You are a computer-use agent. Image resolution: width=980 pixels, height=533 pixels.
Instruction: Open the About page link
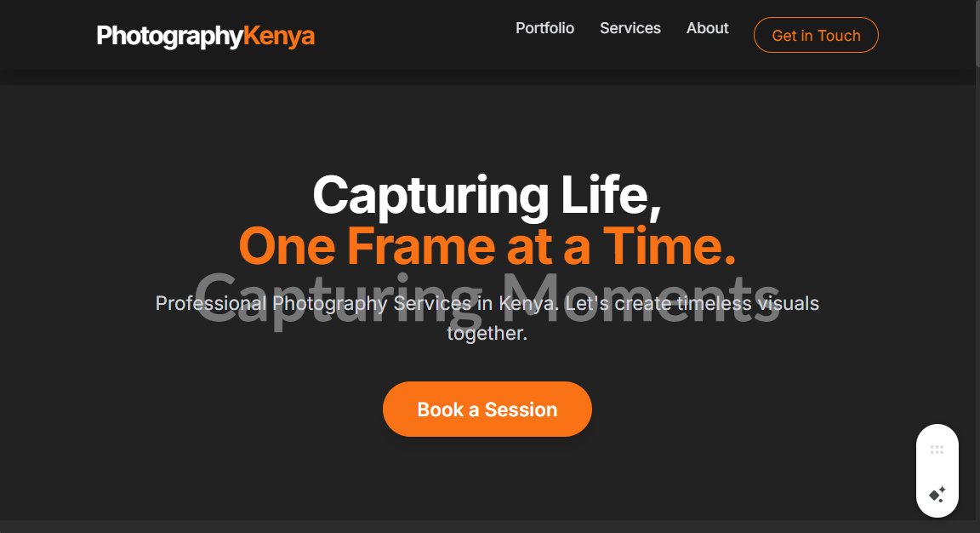coord(708,28)
